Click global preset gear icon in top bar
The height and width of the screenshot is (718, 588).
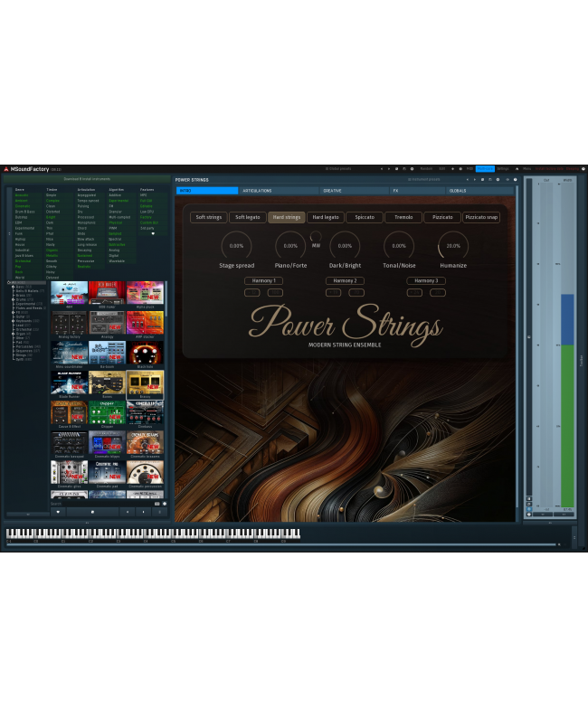point(412,168)
